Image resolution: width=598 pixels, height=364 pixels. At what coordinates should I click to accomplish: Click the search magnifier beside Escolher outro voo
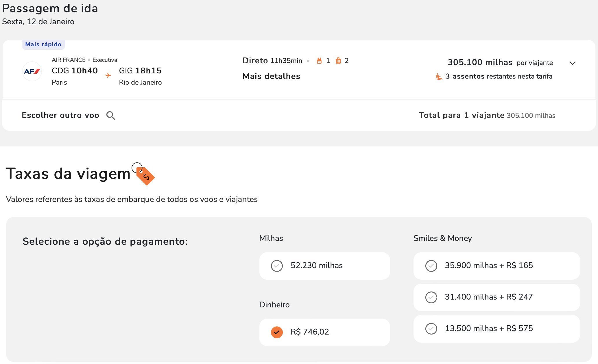tap(111, 116)
